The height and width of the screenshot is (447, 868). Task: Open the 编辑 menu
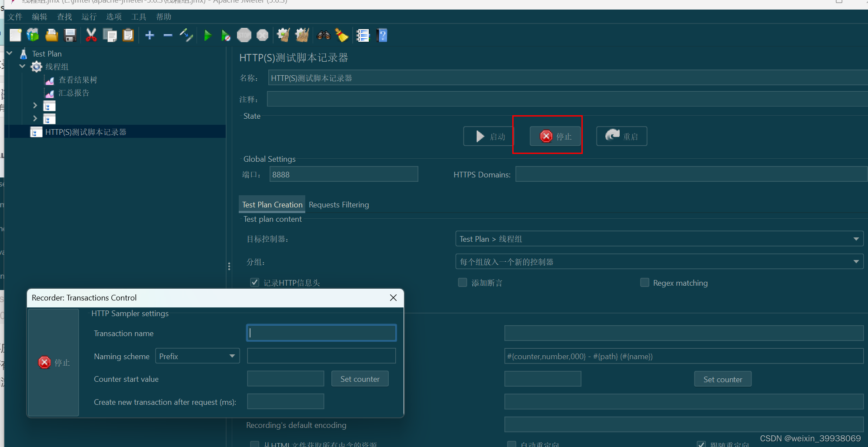click(40, 17)
